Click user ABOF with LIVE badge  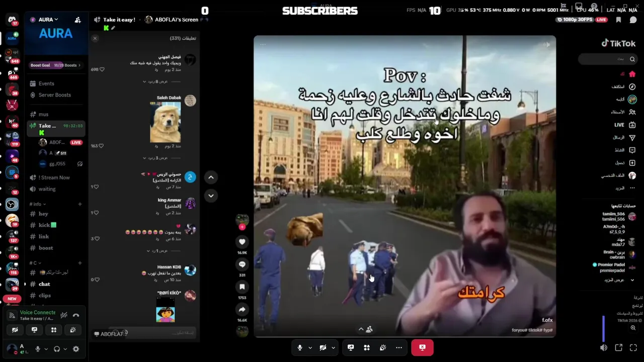(x=60, y=142)
